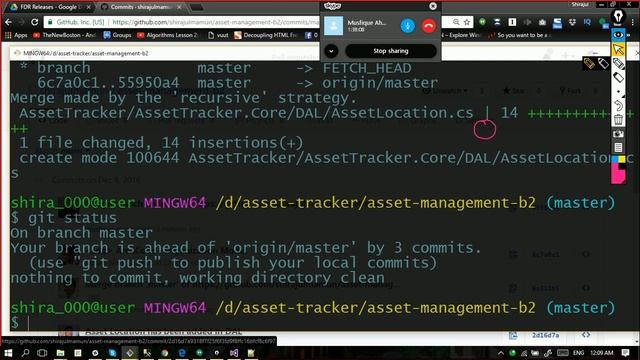Pick the blue color swatch

click(615, 160)
